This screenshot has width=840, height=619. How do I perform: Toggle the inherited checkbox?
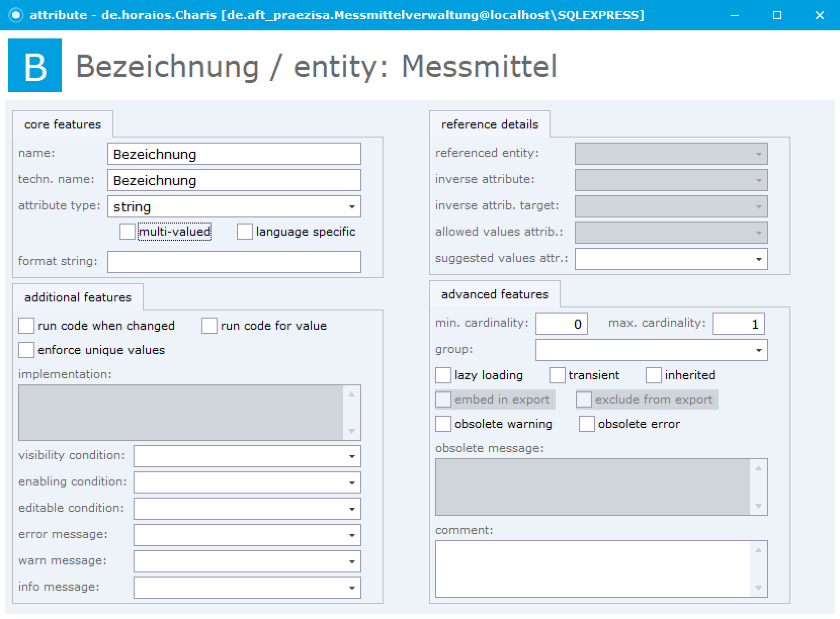click(654, 375)
